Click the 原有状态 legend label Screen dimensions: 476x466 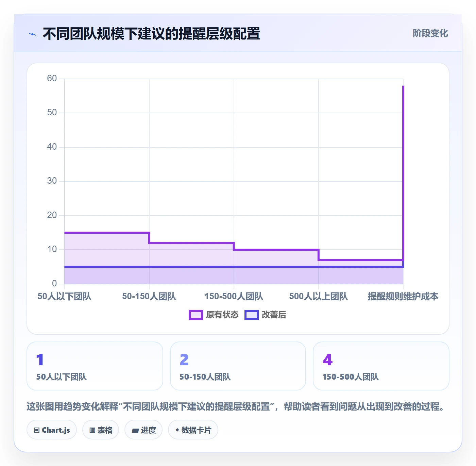[222, 315]
